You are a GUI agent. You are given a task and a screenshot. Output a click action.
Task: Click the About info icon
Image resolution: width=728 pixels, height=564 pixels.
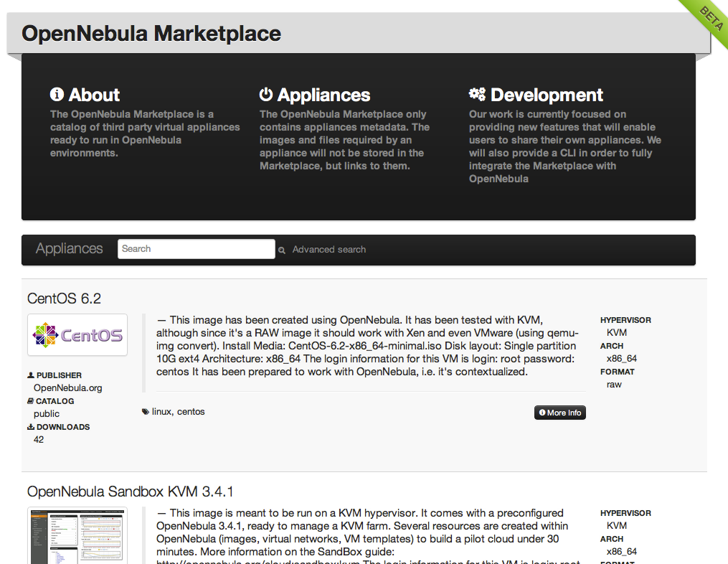57,94
